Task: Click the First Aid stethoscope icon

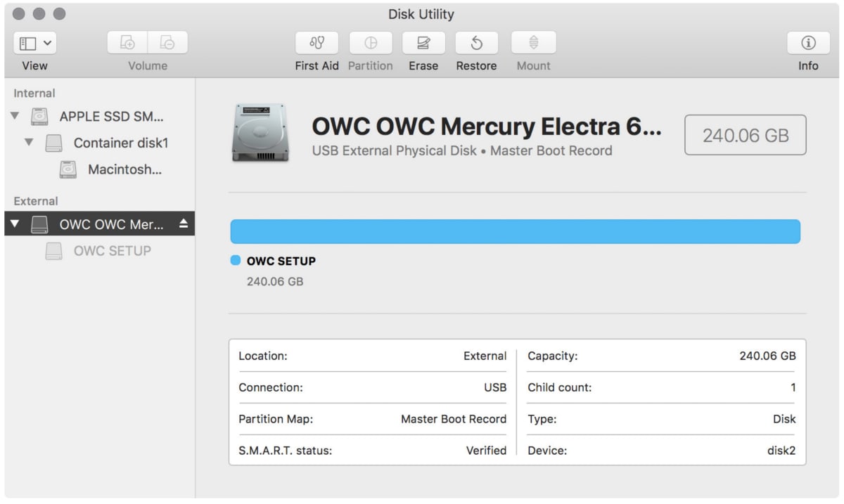Action: point(316,43)
